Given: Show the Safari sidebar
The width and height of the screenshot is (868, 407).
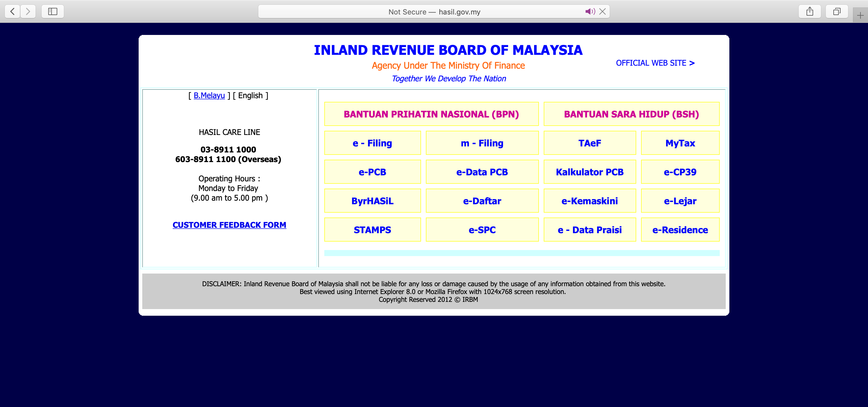Looking at the screenshot, I should [x=52, y=11].
